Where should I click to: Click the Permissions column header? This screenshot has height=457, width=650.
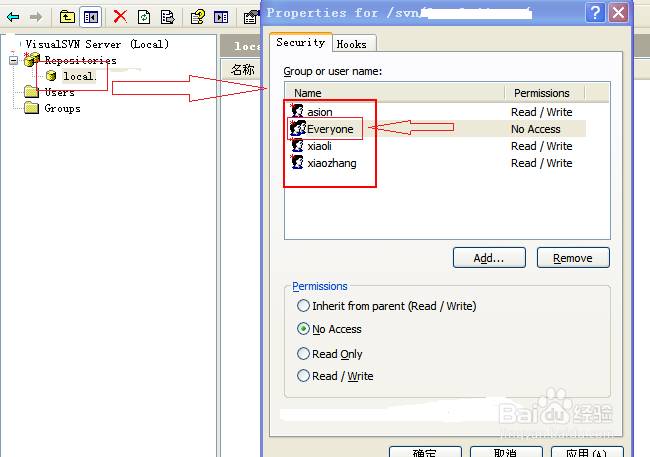click(x=545, y=93)
